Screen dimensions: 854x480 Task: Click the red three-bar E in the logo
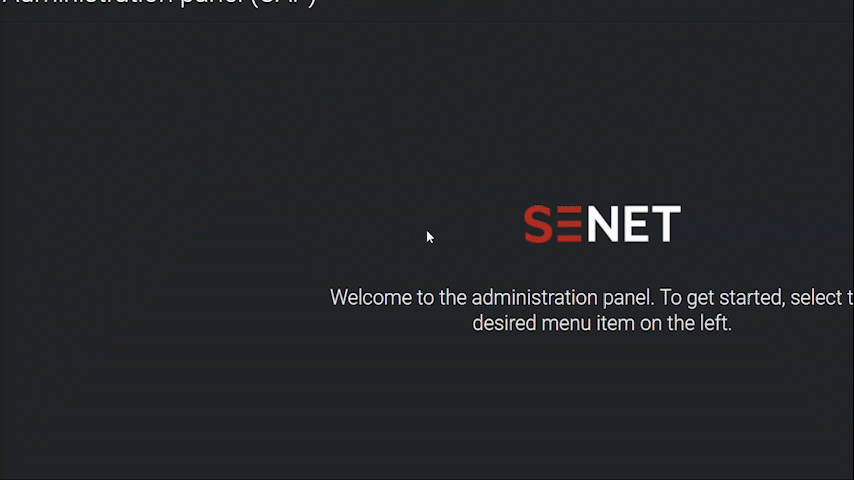click(x=569, y=223)
